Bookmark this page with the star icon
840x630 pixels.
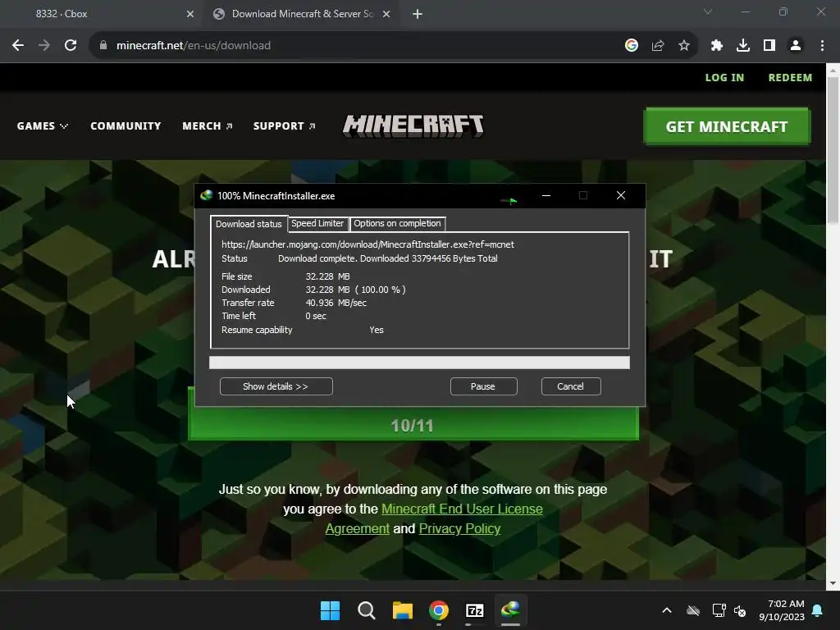684,46
